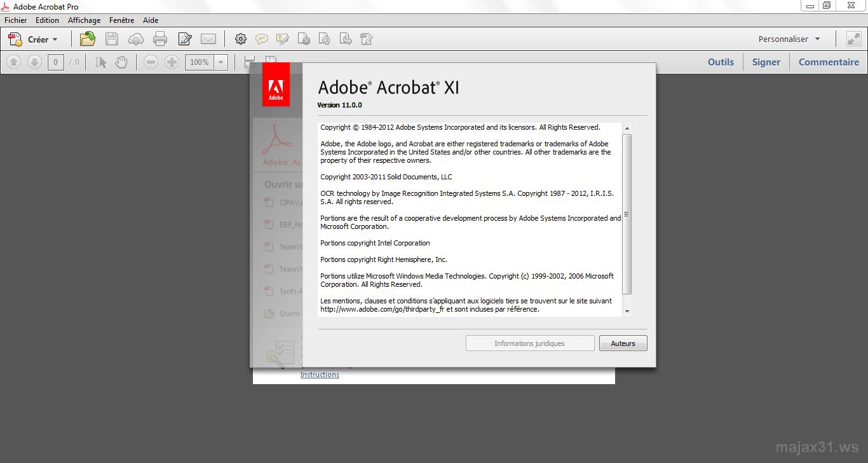Open the Personnaliser dropdown
The image size is (868, 463).
click(x=789, y=39)
